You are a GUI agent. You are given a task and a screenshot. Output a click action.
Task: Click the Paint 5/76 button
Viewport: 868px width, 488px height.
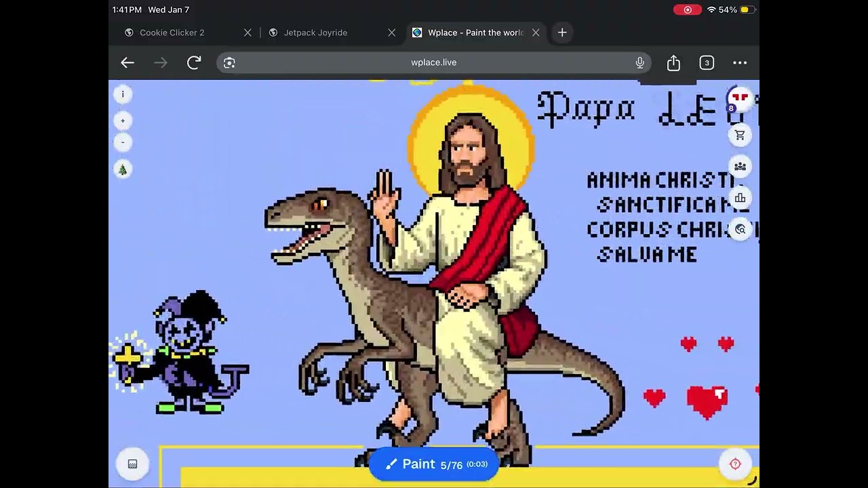[434, 464]
